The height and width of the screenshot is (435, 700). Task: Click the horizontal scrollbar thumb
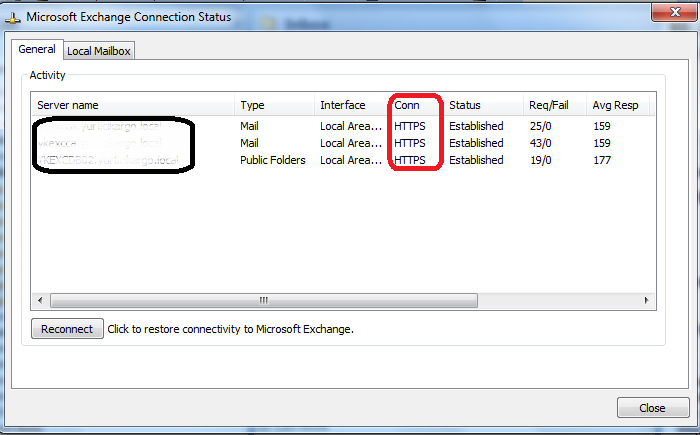click(x=264, y=300)
